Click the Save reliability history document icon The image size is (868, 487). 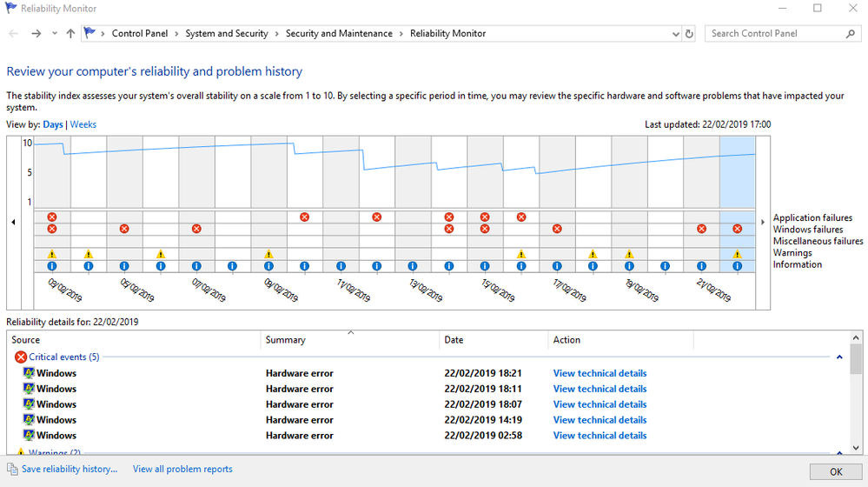[x=12, y=469]
